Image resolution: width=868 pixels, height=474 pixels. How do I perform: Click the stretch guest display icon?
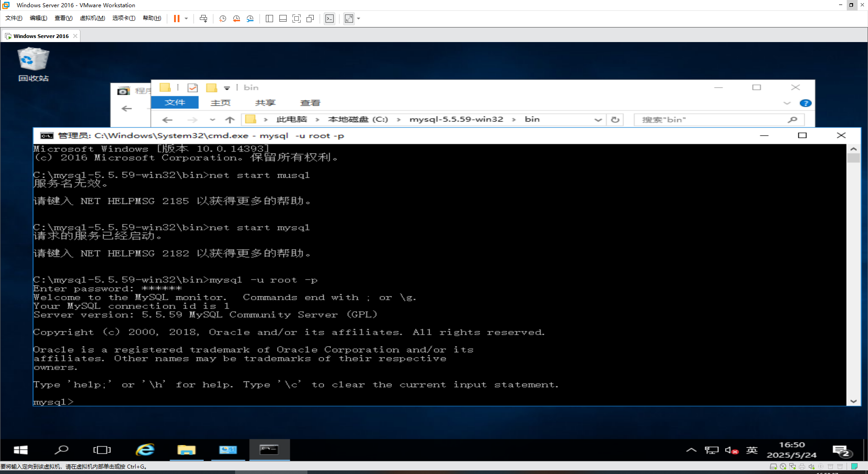pos(349,19)
